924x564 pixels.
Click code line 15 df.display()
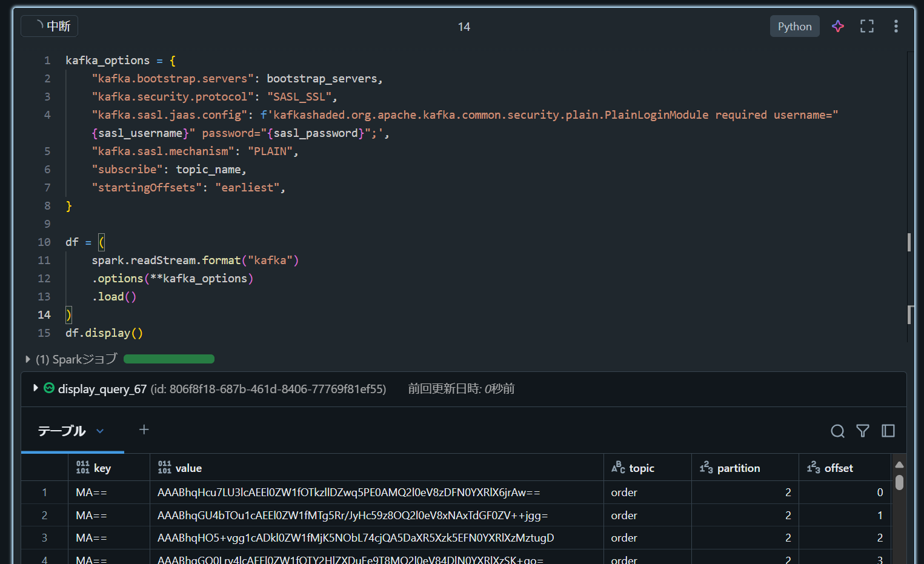[104, 333]
